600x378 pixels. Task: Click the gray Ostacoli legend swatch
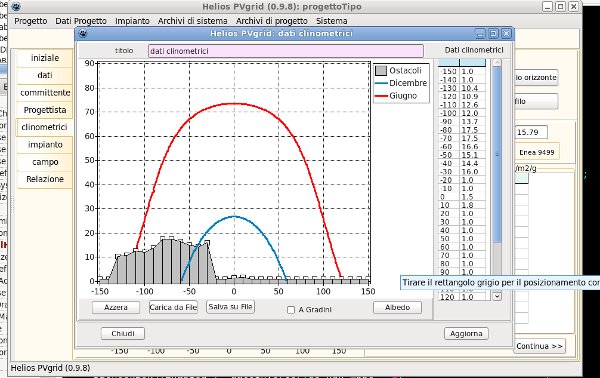pos(381,70)
